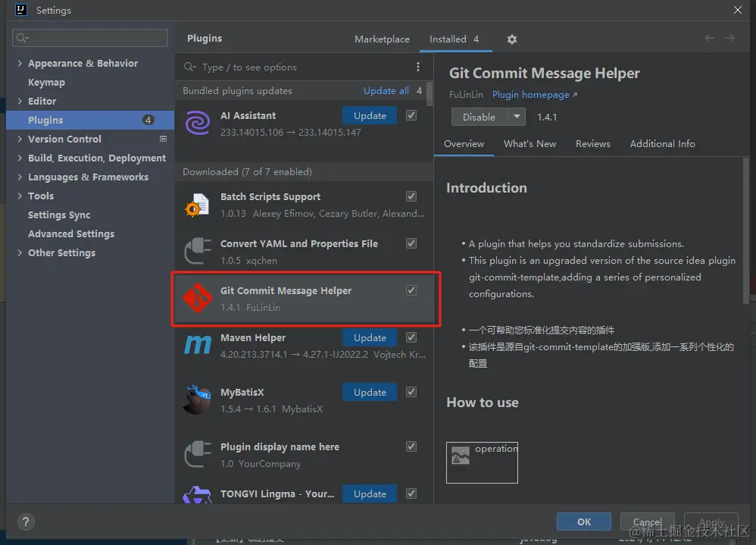Click the settings search input field
Viewport: 756px width, 545px height.
(90, 38)
